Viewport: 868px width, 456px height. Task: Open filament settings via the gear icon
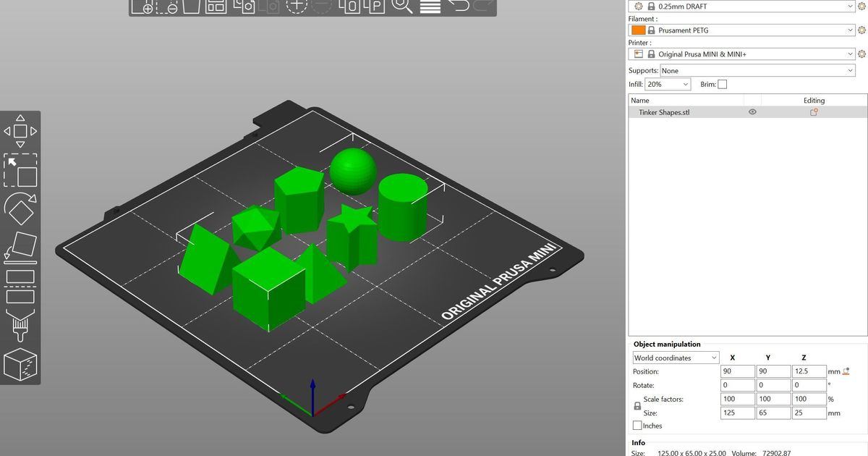click(861, 30)
